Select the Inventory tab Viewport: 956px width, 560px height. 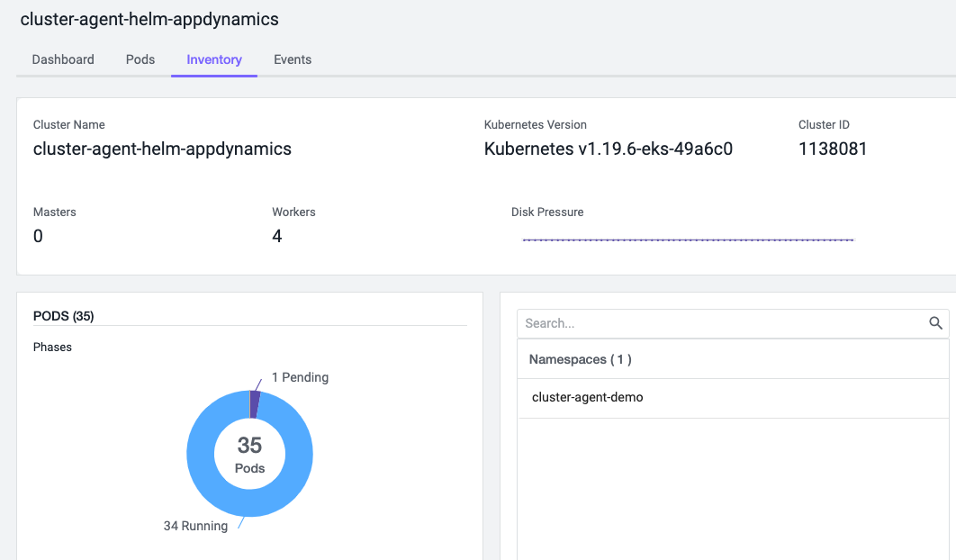tap(214, 59)
